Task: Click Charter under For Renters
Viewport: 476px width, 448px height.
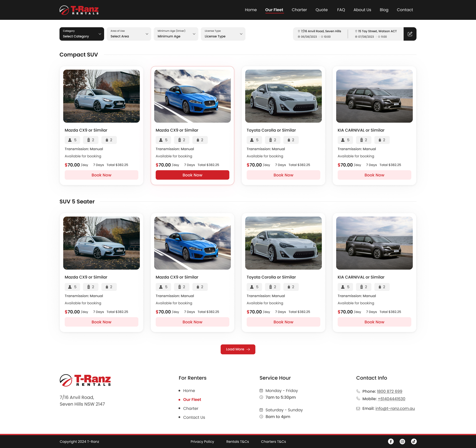Action: tap(191, 408)
